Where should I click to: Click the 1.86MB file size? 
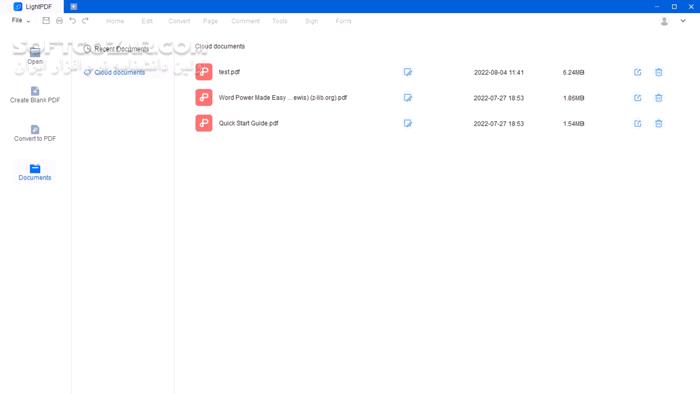(x=573, y=98)
